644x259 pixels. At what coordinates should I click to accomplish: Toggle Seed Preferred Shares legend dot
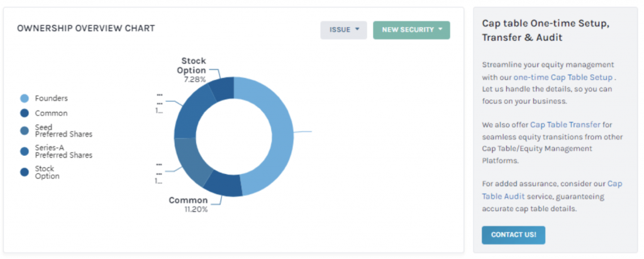(25, 131)
